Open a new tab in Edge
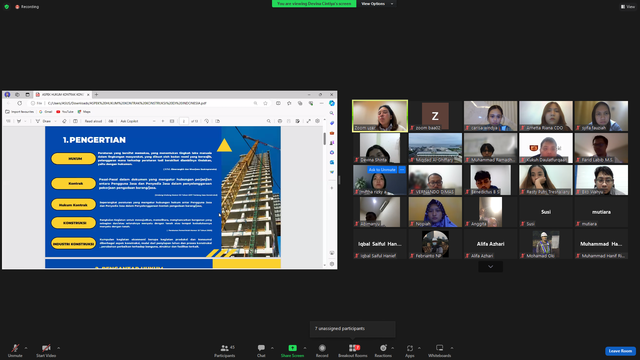 pos(96,95)
